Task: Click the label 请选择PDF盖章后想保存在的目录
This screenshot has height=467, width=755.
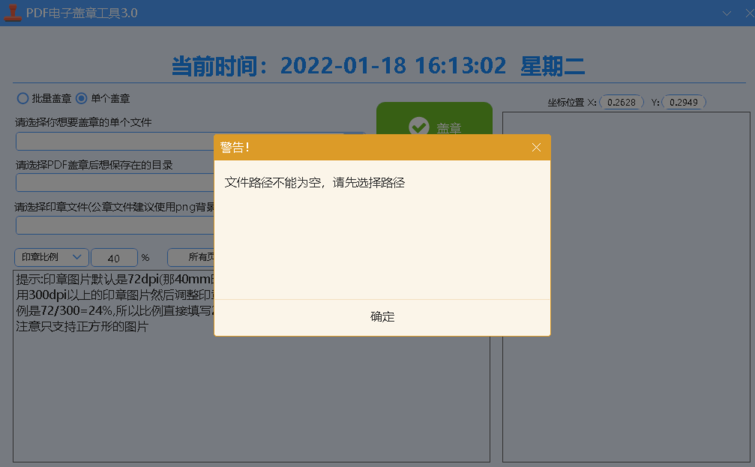Action: coord(94,165)
